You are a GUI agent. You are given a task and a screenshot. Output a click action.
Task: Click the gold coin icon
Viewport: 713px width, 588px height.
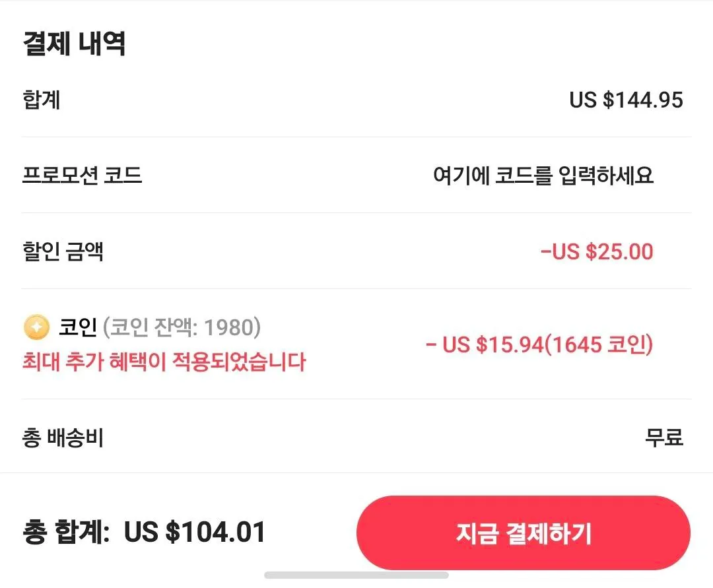36,325
